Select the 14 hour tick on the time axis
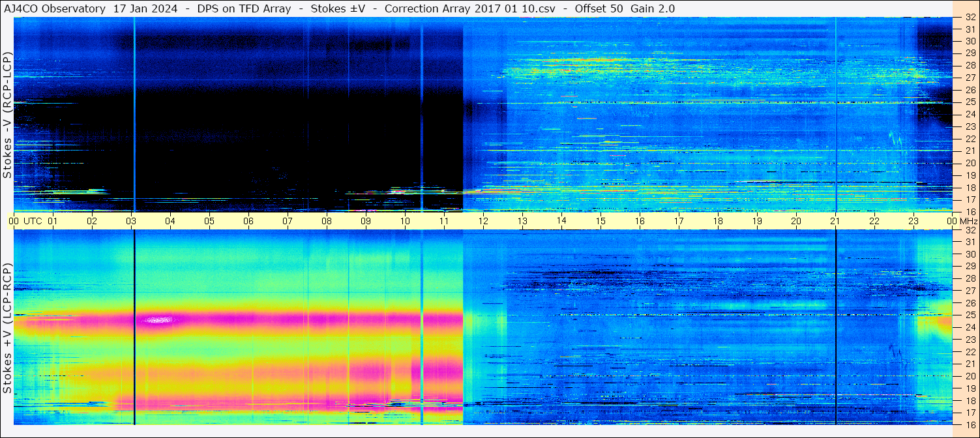The width and height of the screenshot is (980, 438). (x=561, y=221)
